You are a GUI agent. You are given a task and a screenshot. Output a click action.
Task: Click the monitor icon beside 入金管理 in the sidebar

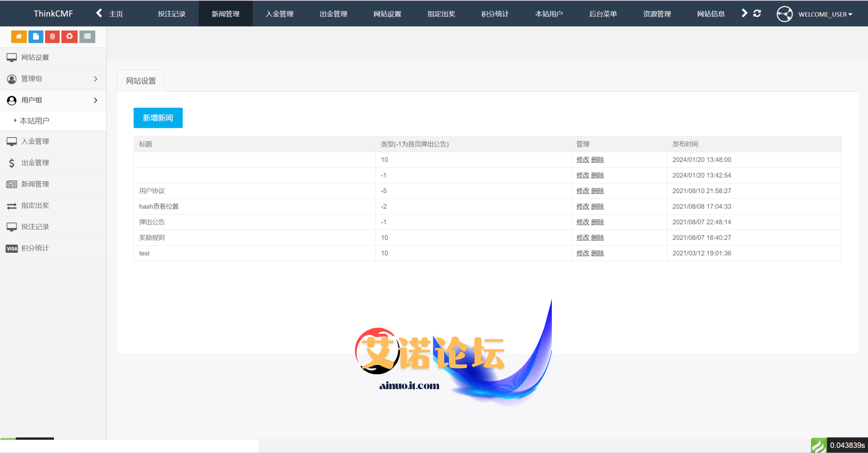tap(11, 141)
